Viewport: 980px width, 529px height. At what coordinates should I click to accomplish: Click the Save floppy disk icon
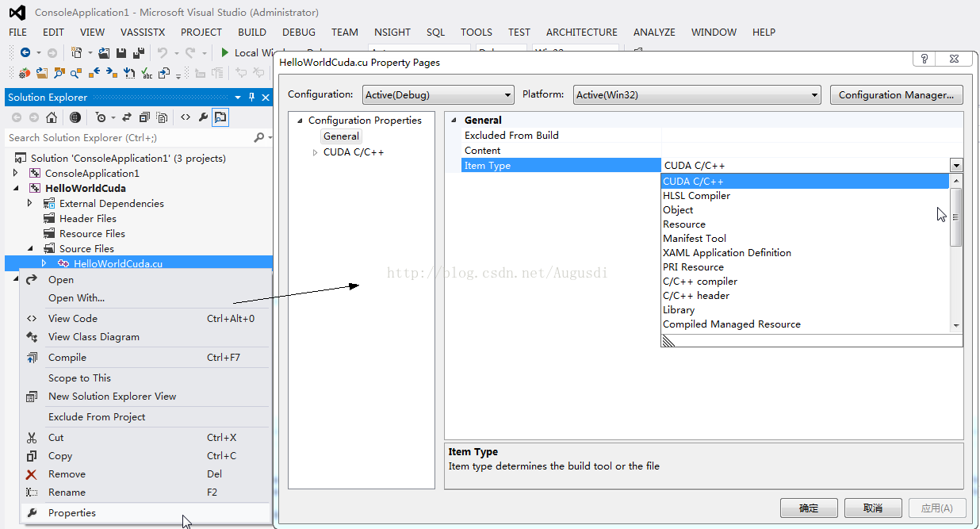pos(121,52)
